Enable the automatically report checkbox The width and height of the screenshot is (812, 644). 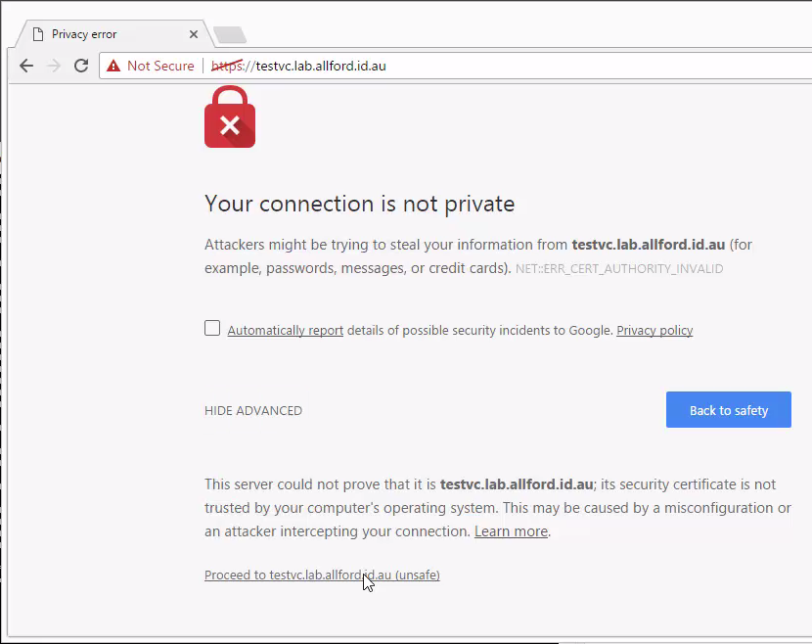pos(212,328)
